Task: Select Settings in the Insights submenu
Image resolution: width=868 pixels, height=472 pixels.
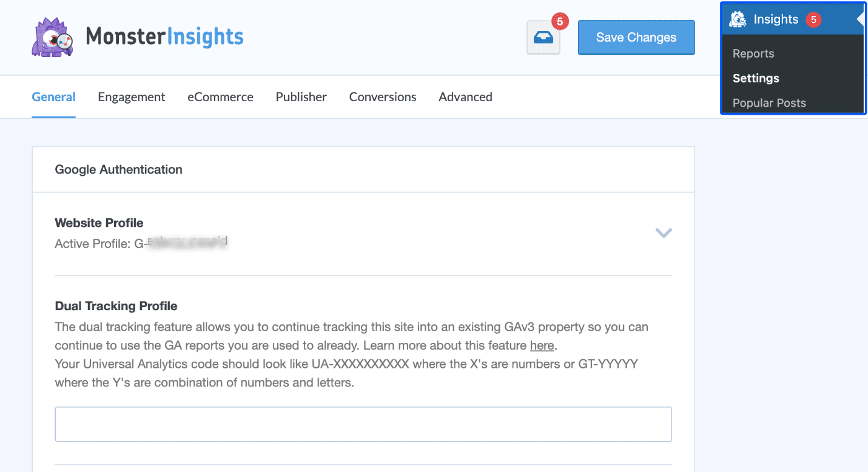Action: pos(756,78)
